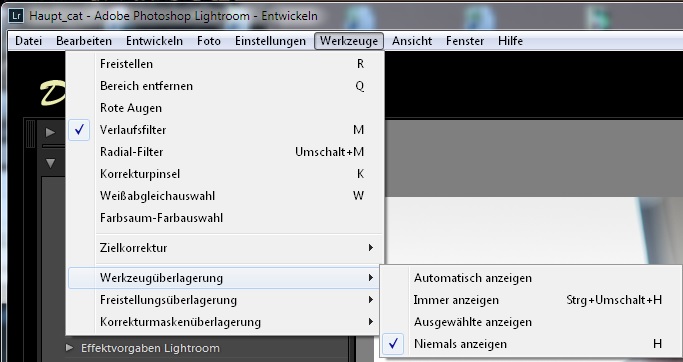Choose Immer anzeigen overlay option
The height and width of the screenshot is (362, 683).
(x=531, y=300)
